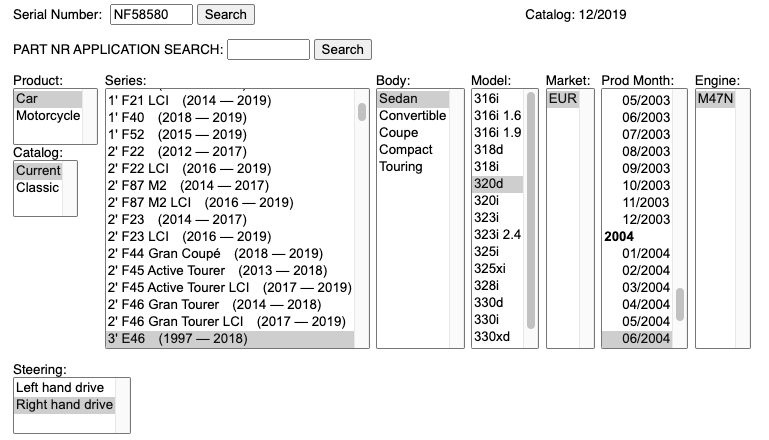This screenshot has width=769, height=440.
Task: Select series 3' E46 (1997 — 2018)
Action: (231, 339)
